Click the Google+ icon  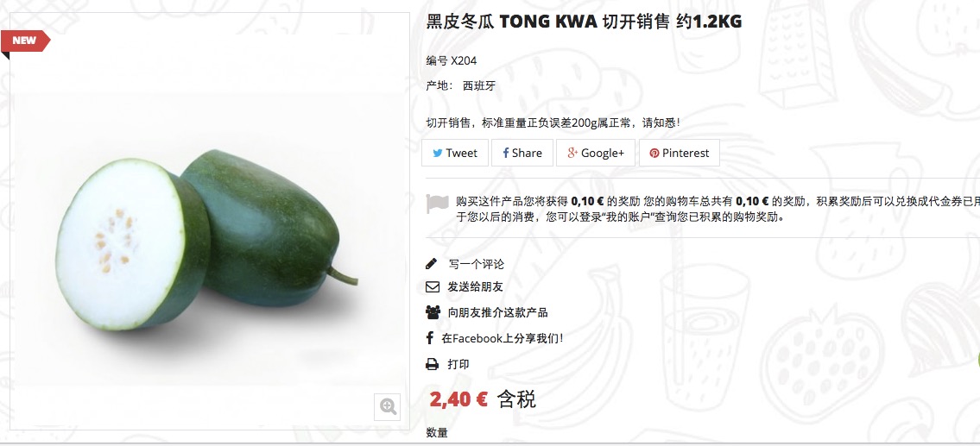[x=572, y=153]
